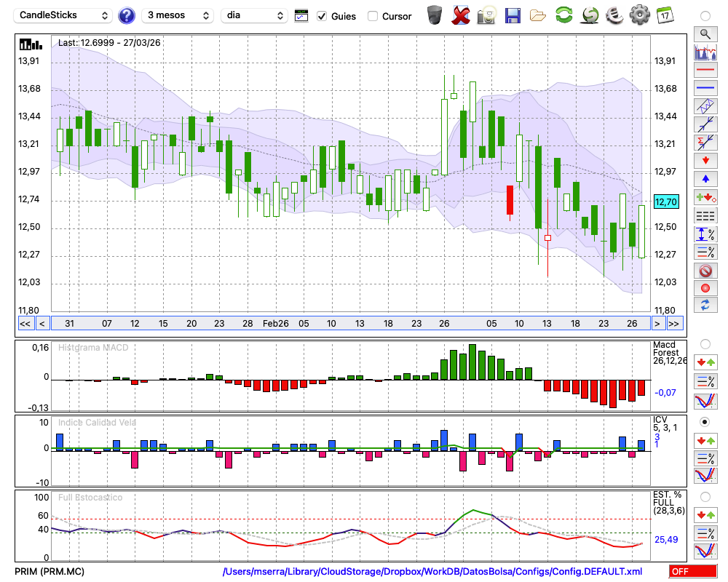The image size is (728, 582).
Task: Click the blue floppy disk save icon
Action: [513, 15]
